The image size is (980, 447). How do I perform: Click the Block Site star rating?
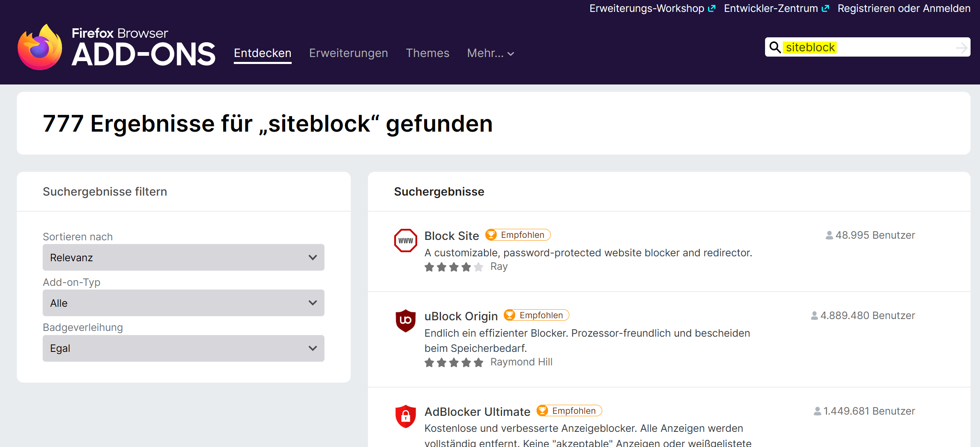point(454,267)
